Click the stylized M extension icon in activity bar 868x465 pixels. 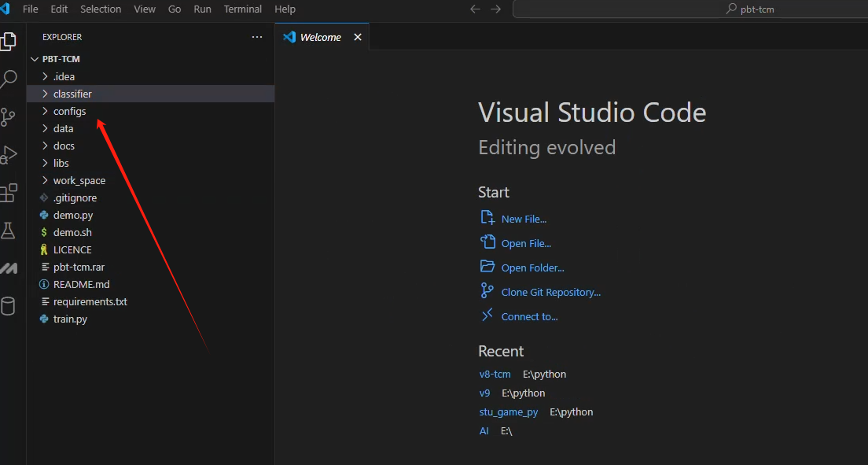[9, 269]
